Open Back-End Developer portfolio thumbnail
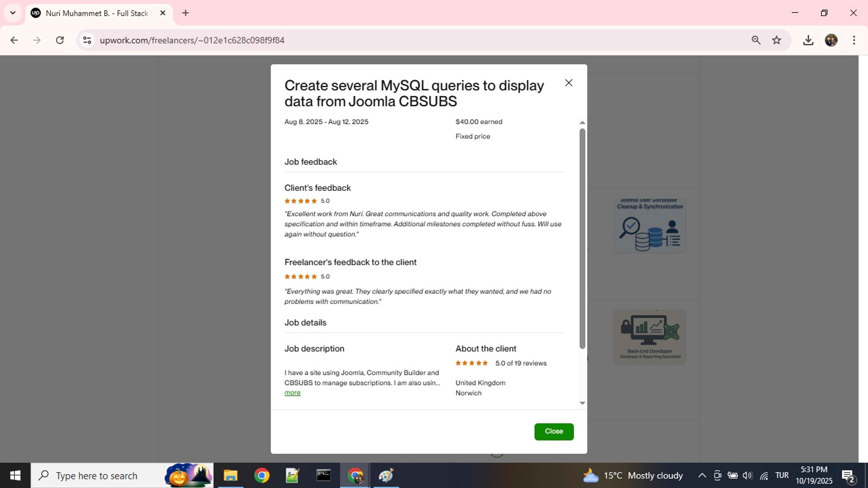Screen dimensions: 868x488 pyautogui.click(x=649, y=337)
